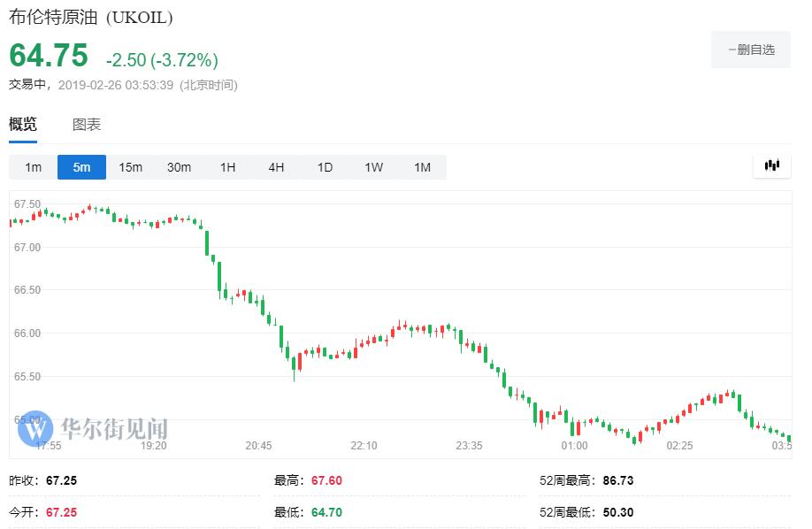Select the 1W weekly interval

tap(373, 167)
